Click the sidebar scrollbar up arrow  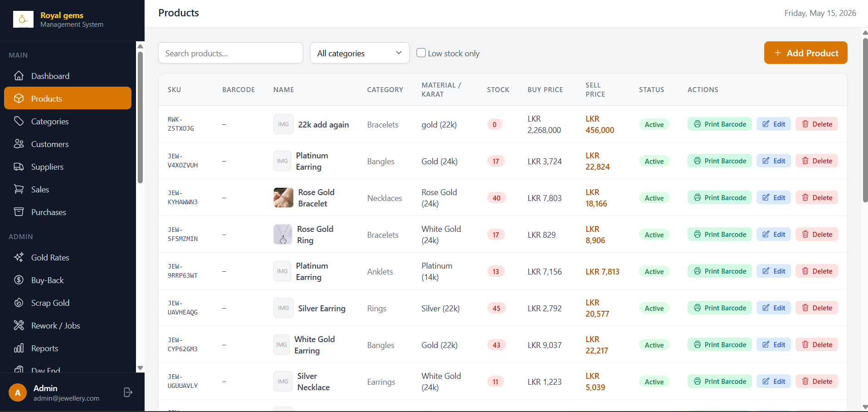[140, 46]
